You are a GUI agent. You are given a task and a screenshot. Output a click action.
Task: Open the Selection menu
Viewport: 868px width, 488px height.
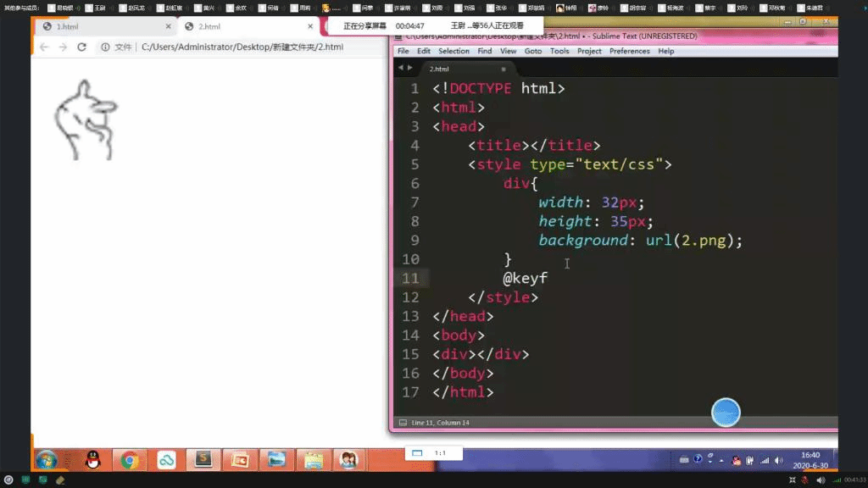453,51
